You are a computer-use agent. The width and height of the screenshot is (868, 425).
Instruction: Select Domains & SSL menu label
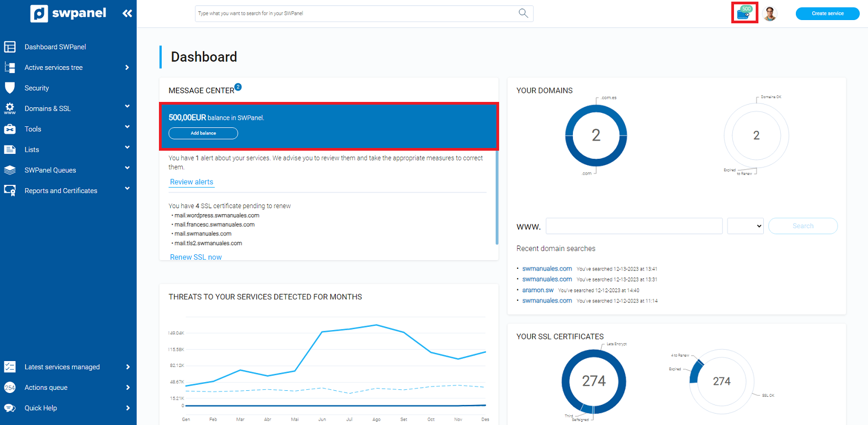tap(48, 108)
